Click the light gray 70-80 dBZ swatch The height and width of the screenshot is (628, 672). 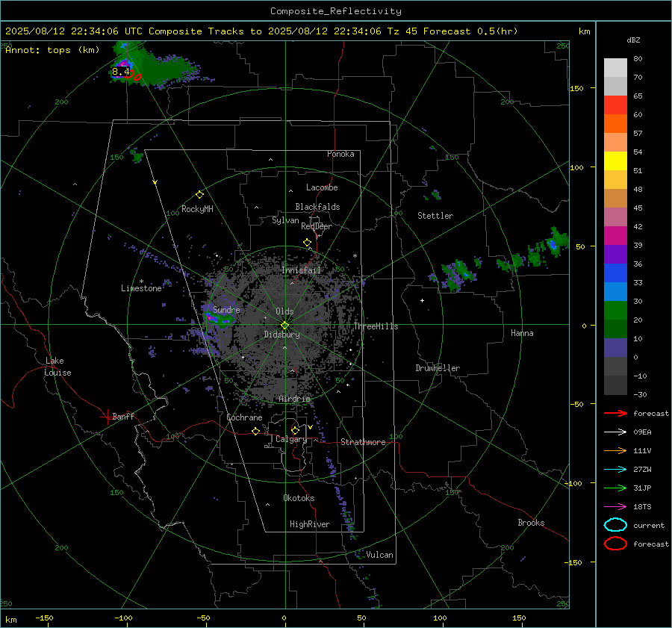[x=615, y=68]
